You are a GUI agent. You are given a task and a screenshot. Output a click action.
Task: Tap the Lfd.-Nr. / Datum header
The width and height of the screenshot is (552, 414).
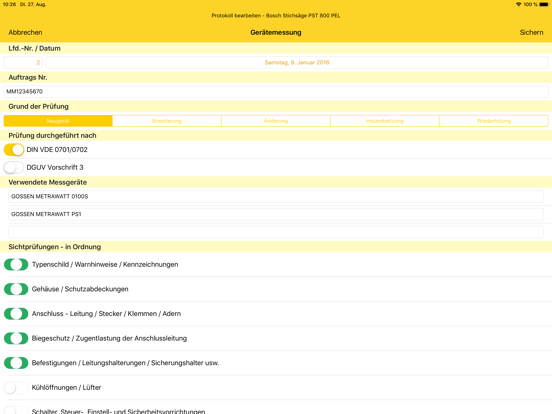tap(34, 49)
